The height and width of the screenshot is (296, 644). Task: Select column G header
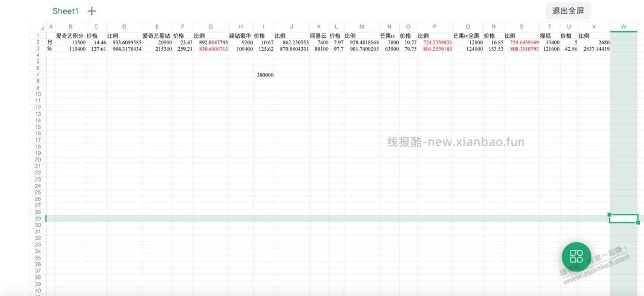click(x=211, y=27)
